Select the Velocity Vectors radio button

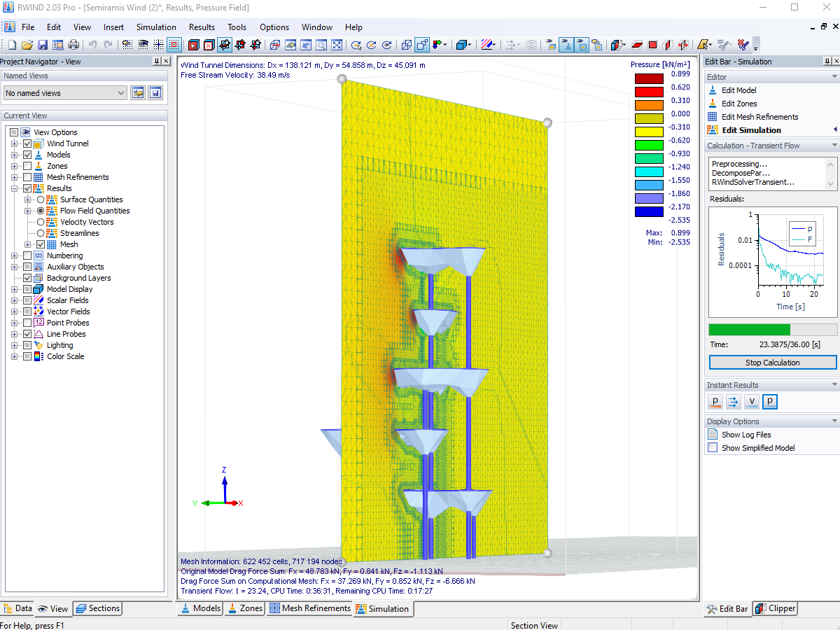point(41,222)
